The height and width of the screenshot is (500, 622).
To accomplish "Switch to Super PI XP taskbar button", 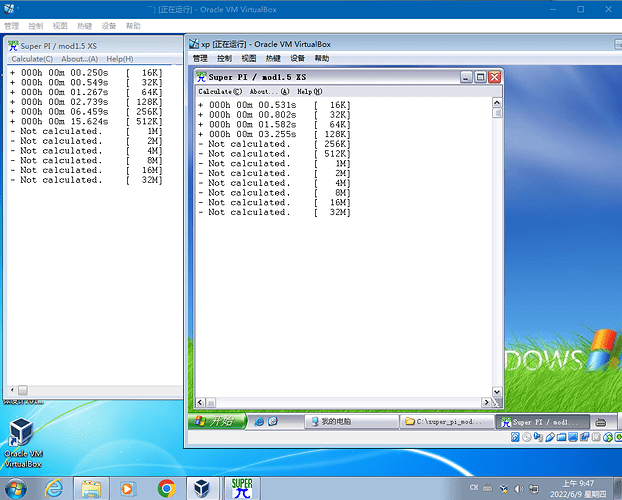I will pos(543,422).
